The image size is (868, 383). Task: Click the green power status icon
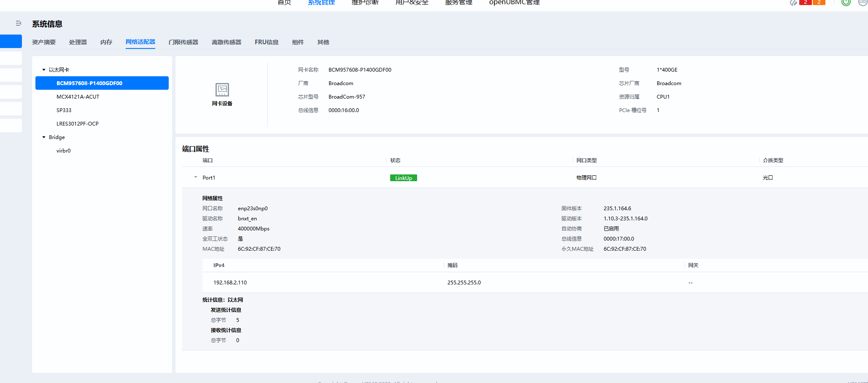coord(846,2)
